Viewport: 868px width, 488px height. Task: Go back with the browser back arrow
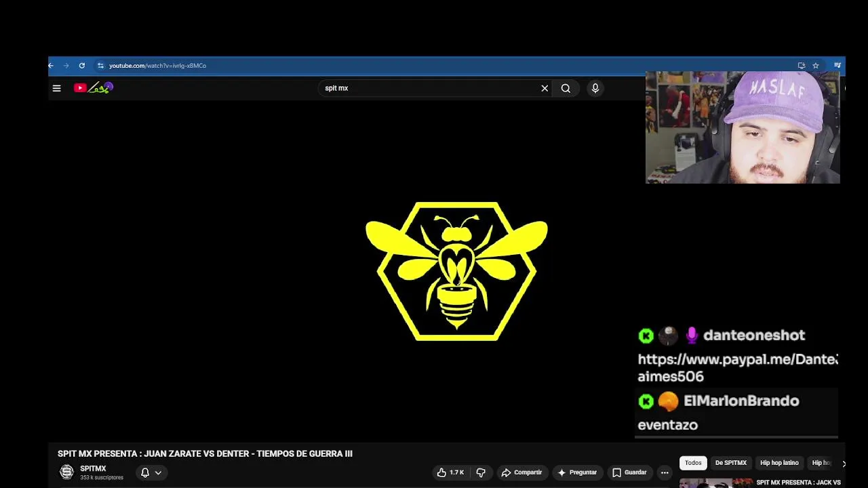coord(51,66)
